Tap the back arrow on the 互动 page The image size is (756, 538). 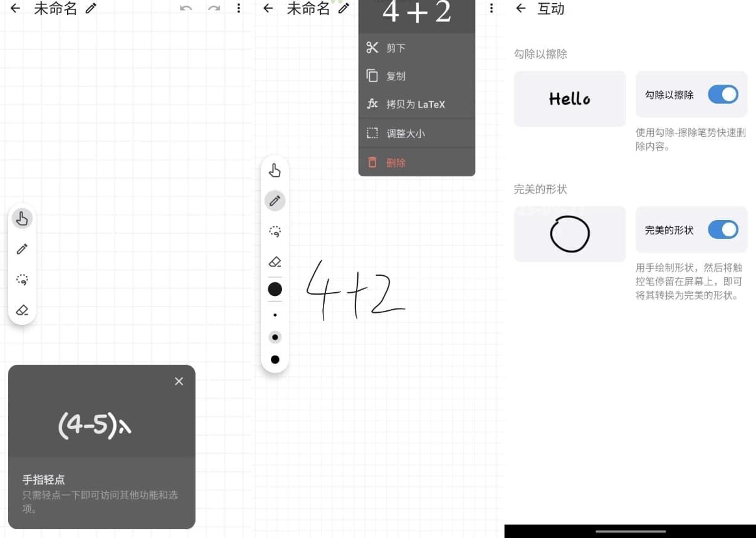(x=520, y=9)
